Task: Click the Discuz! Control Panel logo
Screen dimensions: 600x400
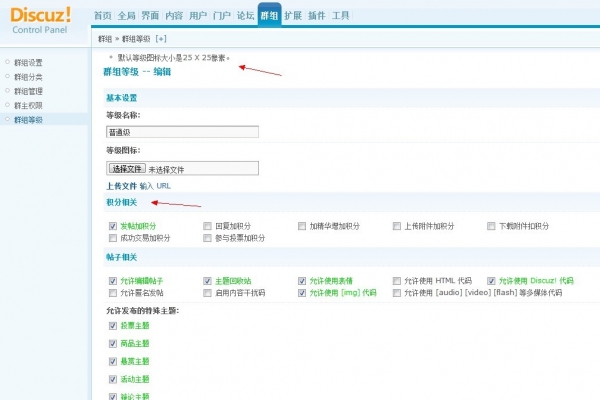Action: [42, 19]
